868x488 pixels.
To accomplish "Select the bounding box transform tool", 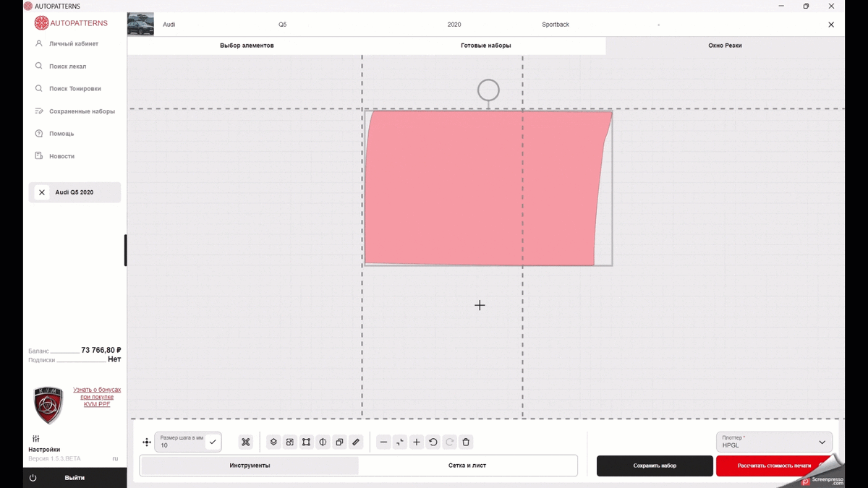I will coord(307,442).
